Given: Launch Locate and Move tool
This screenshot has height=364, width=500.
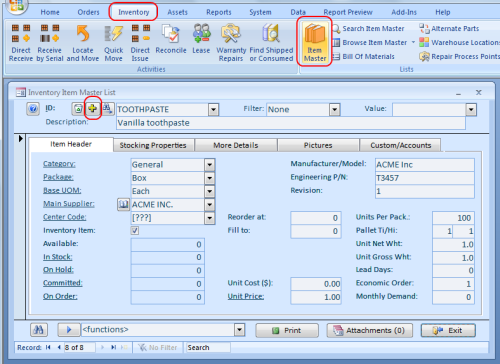Looking at the screenshot, I should point(83,43).
